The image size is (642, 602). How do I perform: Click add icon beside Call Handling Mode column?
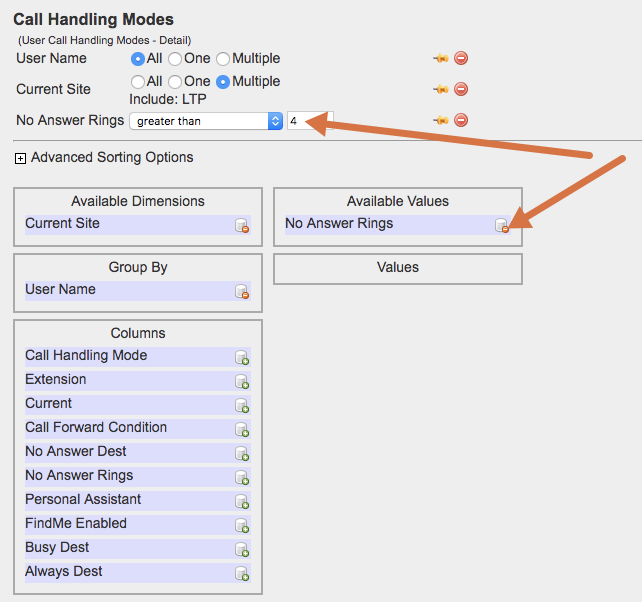click(241, 358)
